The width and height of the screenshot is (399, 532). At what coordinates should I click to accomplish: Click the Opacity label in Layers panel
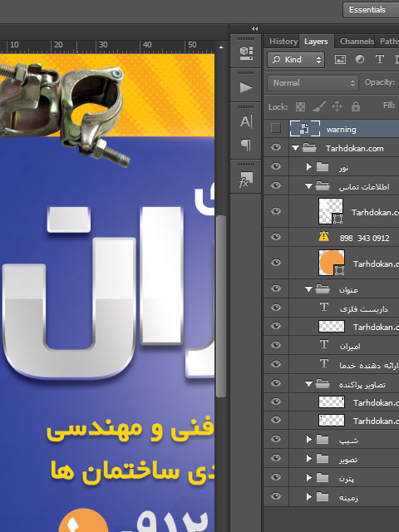tap(380, 82)
